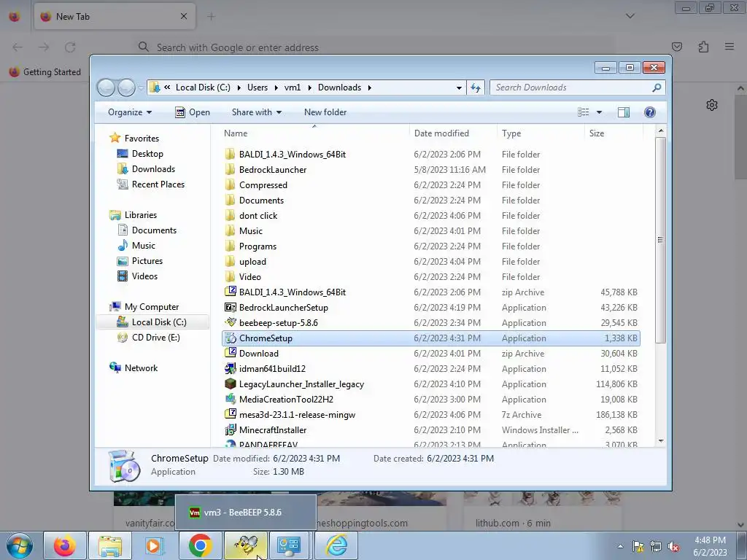Click the Firefox open new tab plus button
Viewport: 747px width, 560px height.
pos(211,16)
